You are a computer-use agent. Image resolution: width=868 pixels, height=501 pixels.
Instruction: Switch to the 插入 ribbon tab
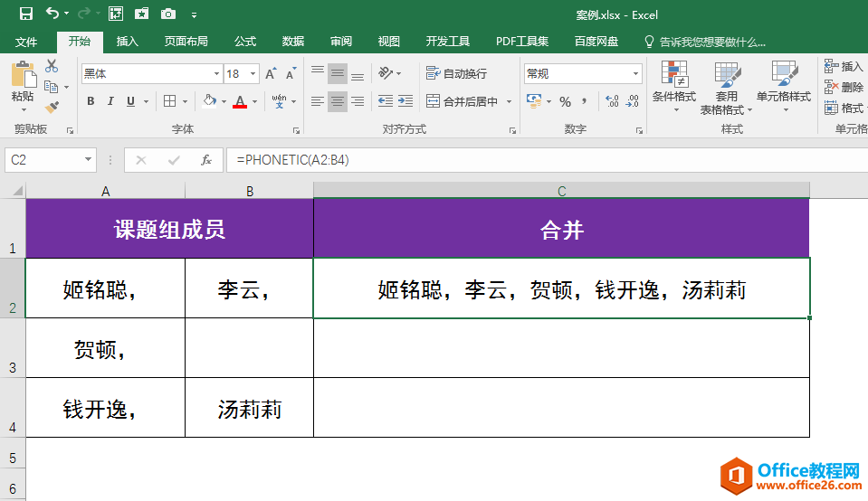point(127,41)
